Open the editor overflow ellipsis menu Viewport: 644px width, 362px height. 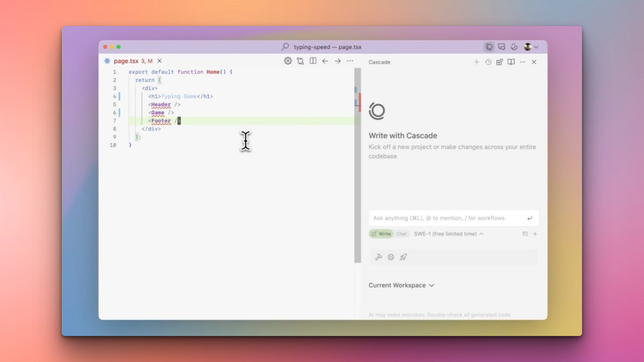[350, 61]
